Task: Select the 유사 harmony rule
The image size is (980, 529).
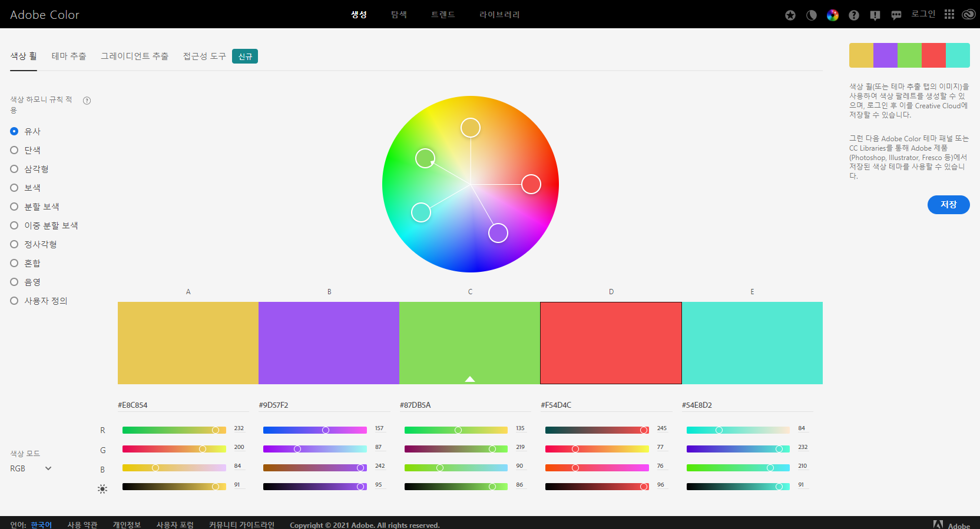Action: [x=26, y=131]
